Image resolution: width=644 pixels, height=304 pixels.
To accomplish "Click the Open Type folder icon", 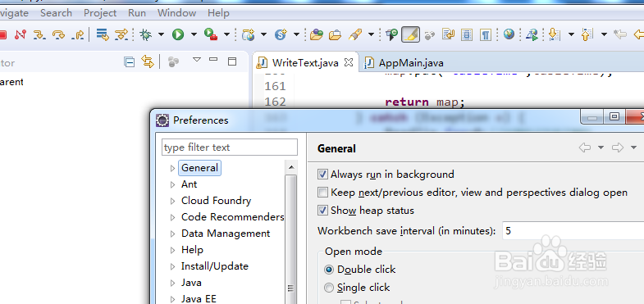I will [316, 34].
